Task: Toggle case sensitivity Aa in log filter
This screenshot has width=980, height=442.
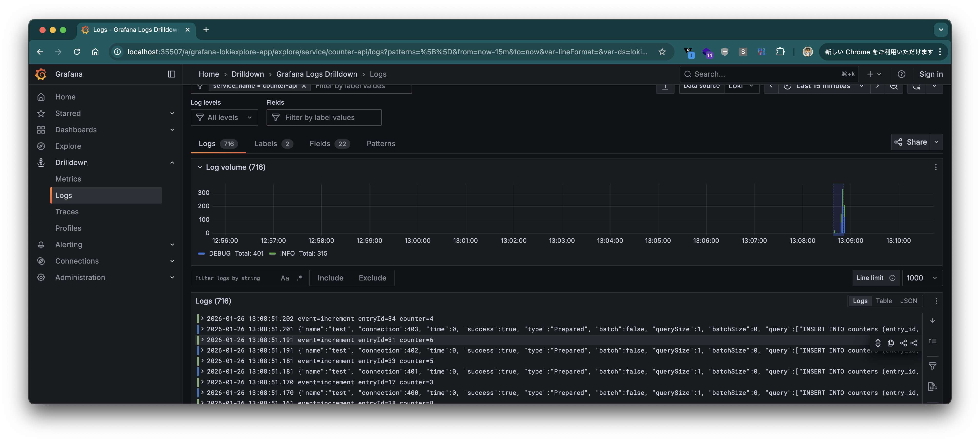Action: pyautogui.click(x=284, y=278)
